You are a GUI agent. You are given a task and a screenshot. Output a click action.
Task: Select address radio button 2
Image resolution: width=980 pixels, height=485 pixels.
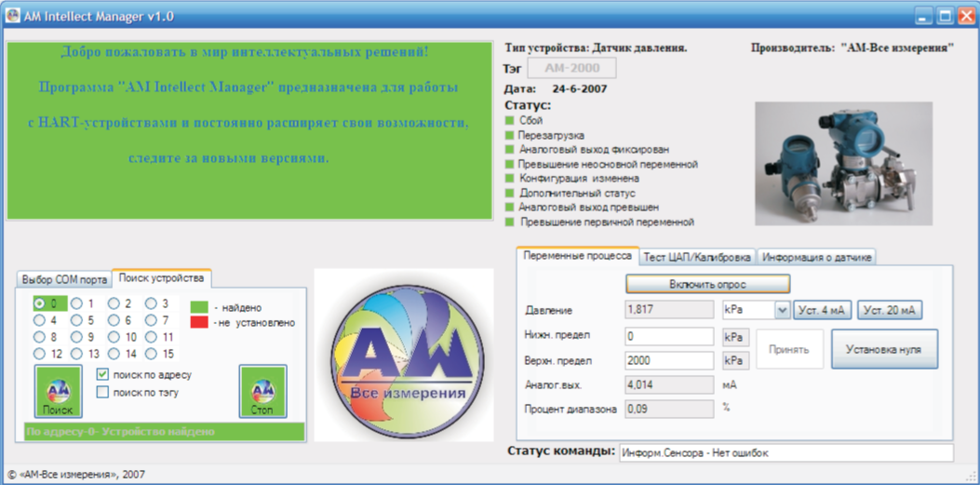tap(114, 303)
